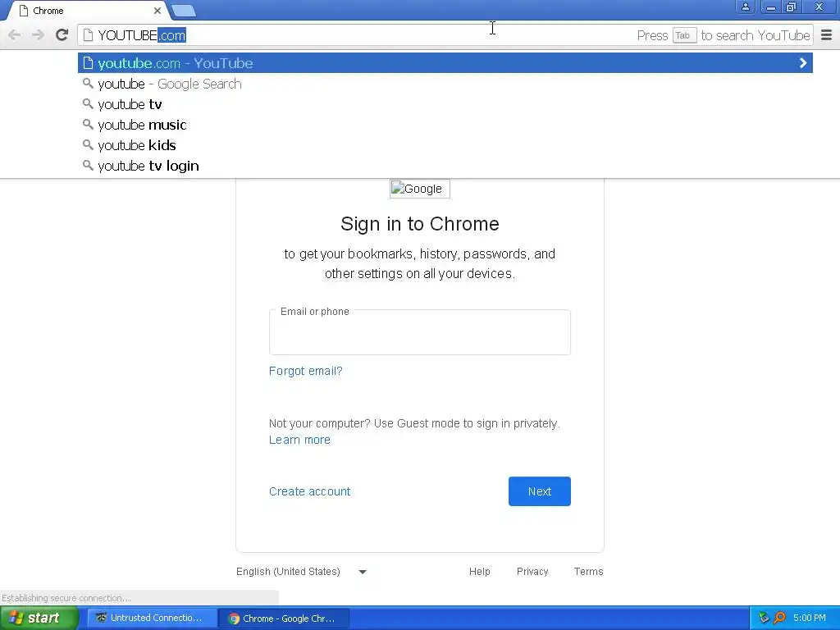Open the Windows start menu

(x=39, y=619)
